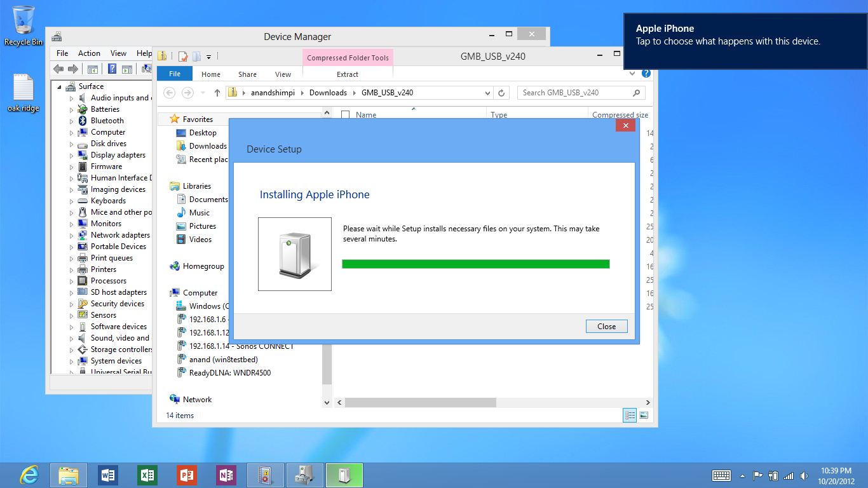Open blue File tab in Explorer
868x488 pixels.
point(175,74)
